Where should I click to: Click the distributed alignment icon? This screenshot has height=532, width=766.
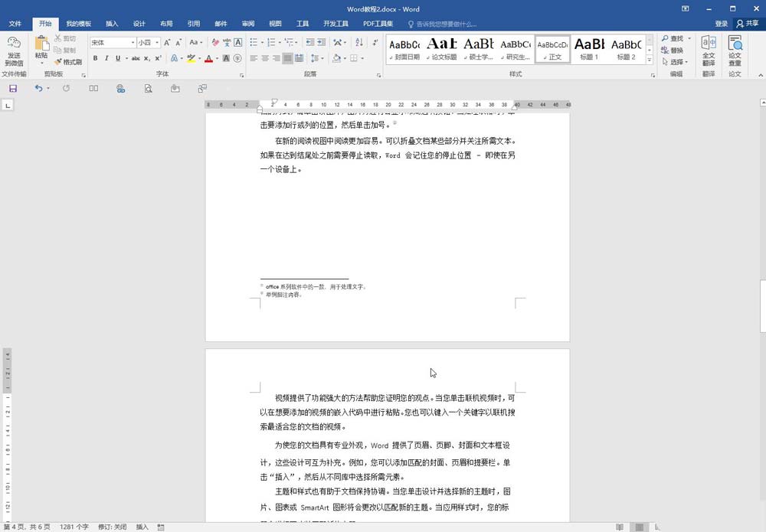tap(299, 58)
